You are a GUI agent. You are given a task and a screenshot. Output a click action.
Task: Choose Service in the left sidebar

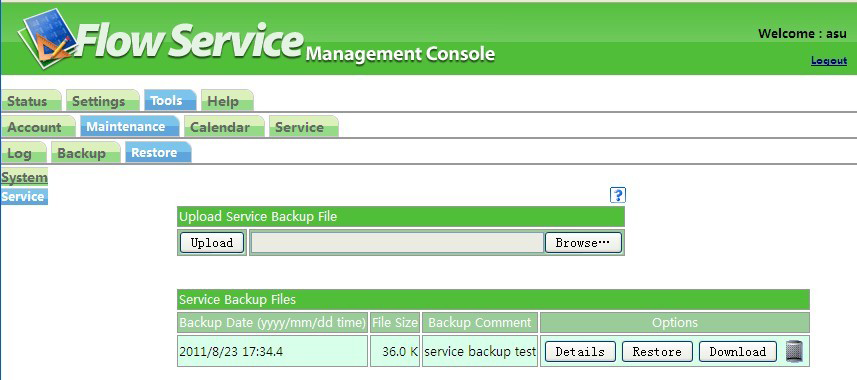(24, 197)
